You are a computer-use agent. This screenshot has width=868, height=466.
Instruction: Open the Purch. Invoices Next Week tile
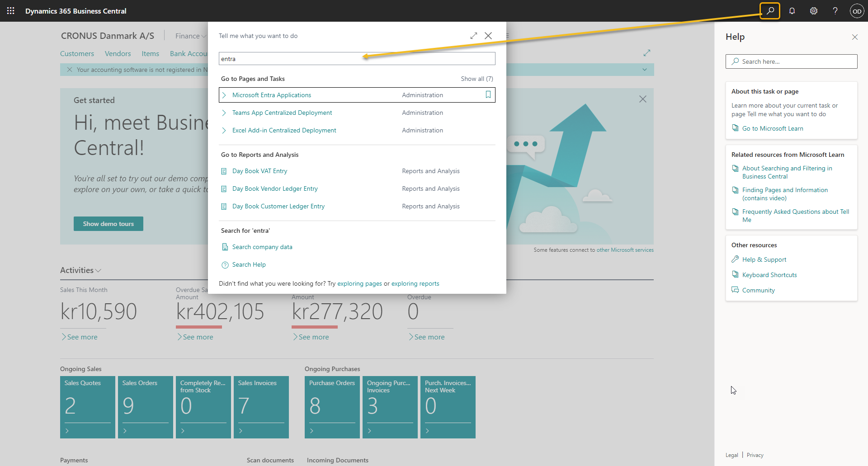448,407
